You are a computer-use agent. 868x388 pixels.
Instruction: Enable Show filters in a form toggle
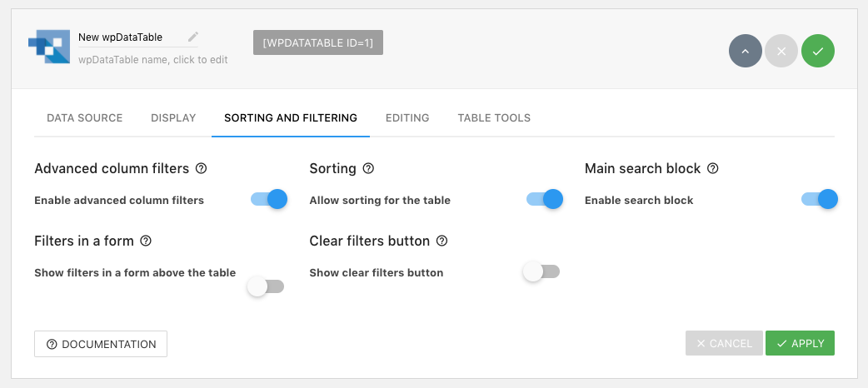[x=266, y=286]
